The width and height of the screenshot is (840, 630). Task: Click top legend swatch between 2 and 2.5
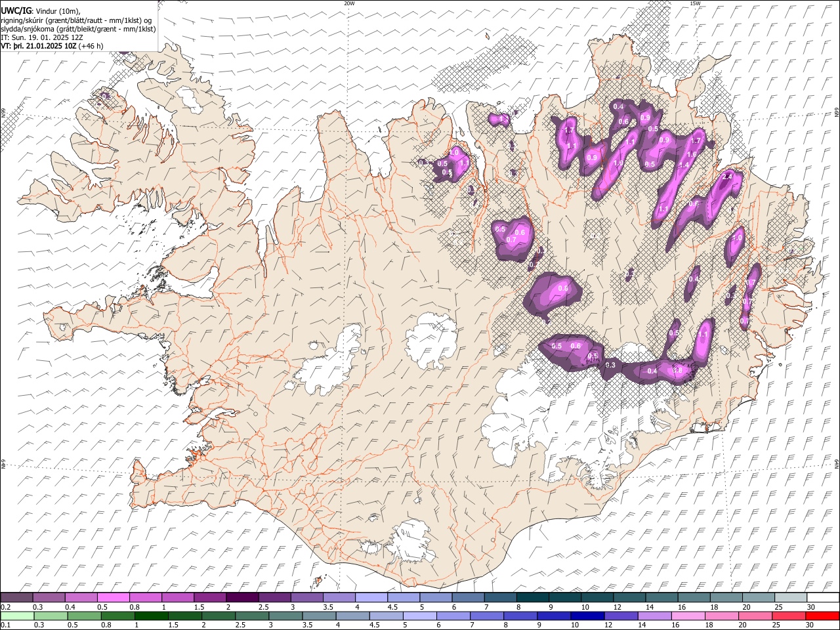[242, 598]
